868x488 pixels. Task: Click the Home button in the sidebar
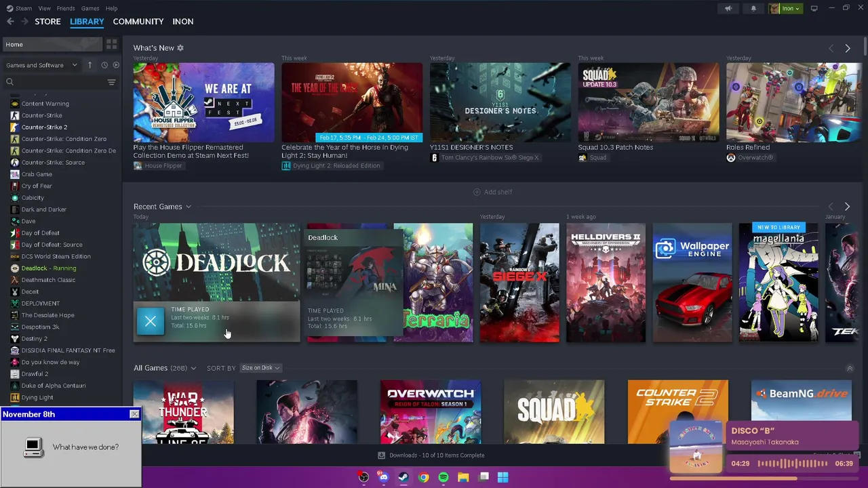point(52,44)
